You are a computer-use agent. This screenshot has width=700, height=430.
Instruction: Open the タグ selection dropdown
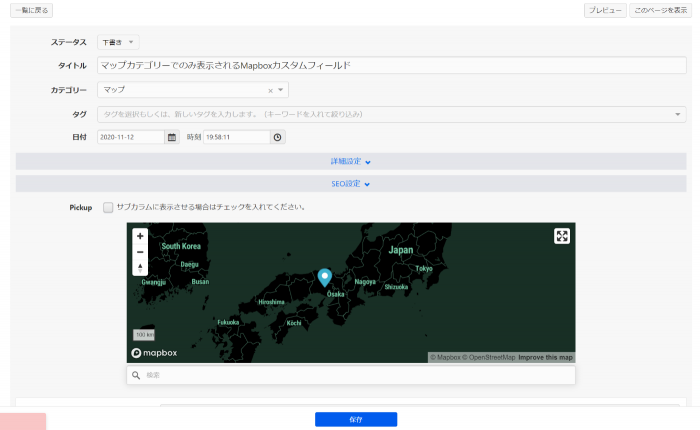tap(679, 114)
